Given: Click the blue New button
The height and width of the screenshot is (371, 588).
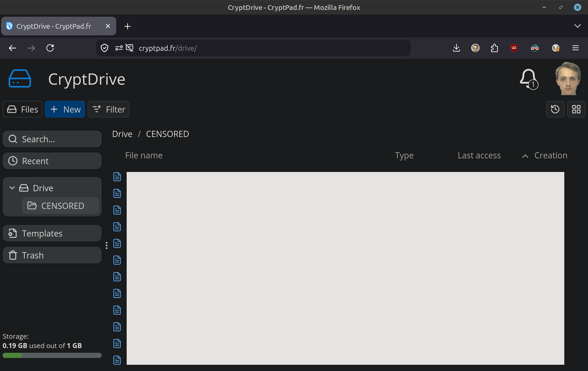Looking at the screenshot, I should (65, 109).
